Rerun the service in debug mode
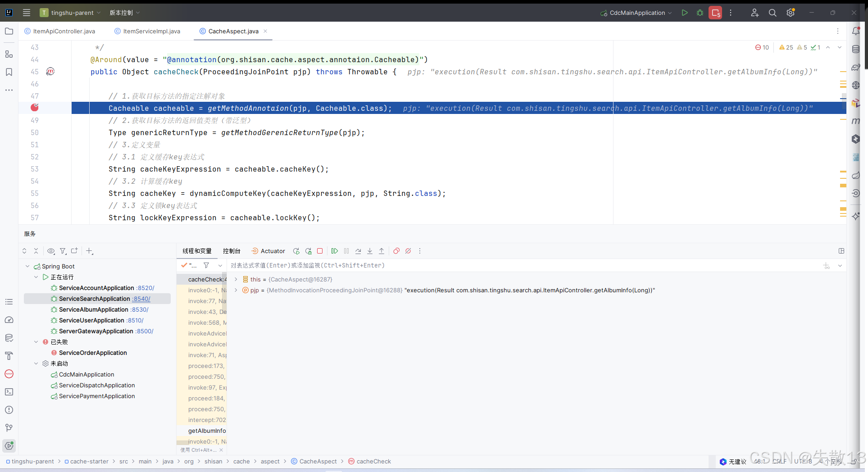The width and height of the screenshot is (868, 472). pos(308,251)
